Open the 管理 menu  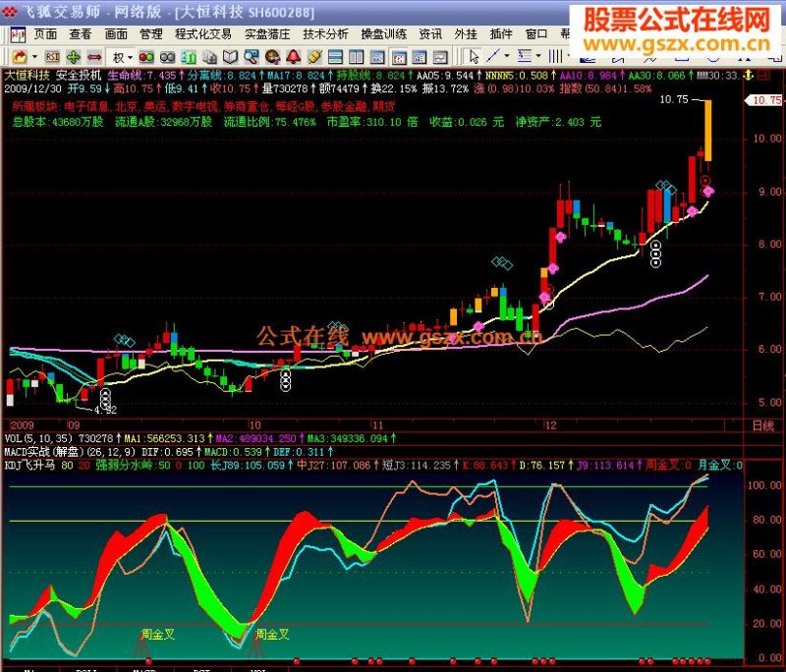(x=151, y=34)
